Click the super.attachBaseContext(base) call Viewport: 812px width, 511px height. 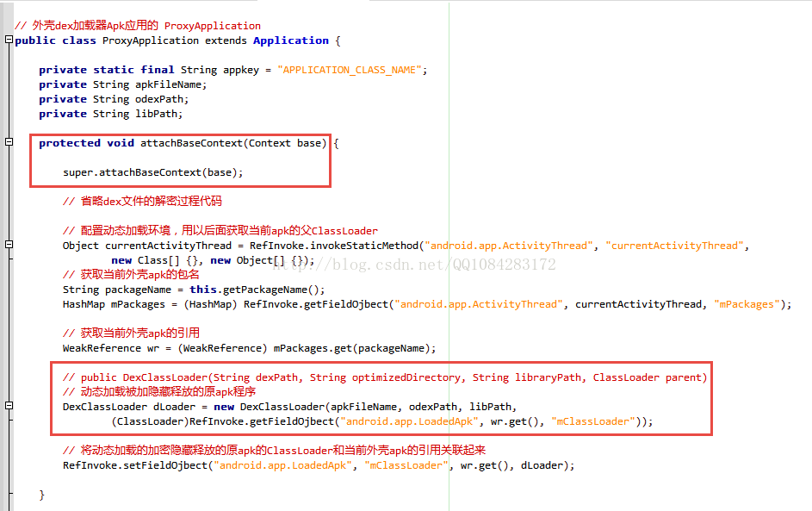tap(152, 172)
